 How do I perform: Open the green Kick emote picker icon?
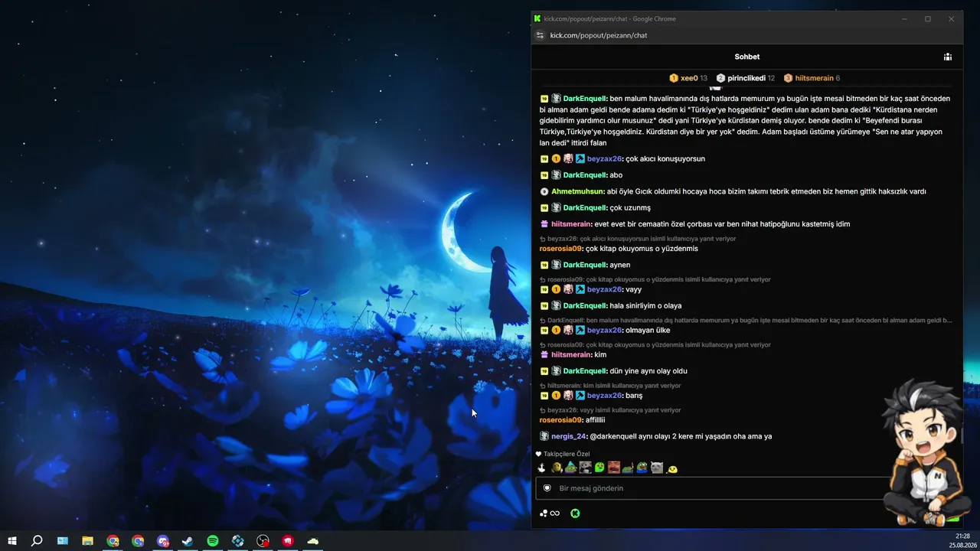coord(575,514)
